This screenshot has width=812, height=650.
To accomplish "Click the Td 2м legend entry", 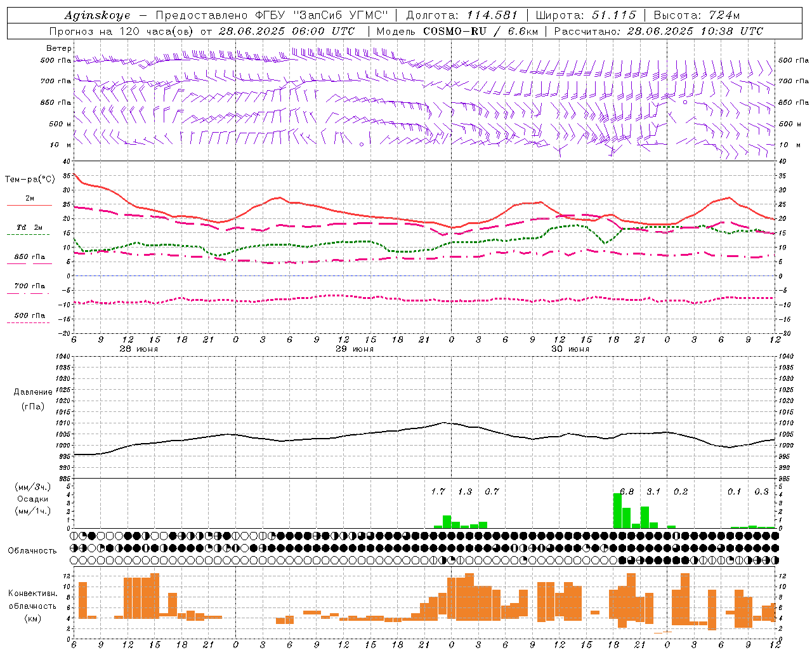I will point(29,227).
